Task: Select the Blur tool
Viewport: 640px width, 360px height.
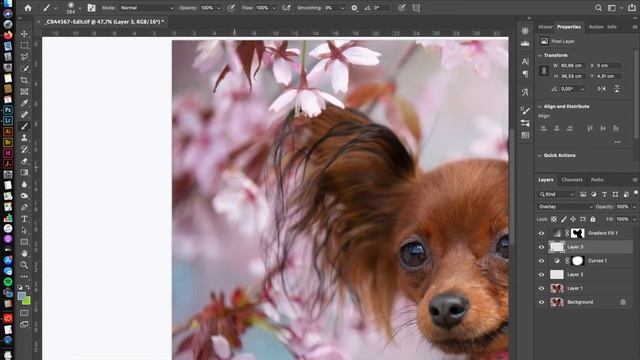Action: 24,184
